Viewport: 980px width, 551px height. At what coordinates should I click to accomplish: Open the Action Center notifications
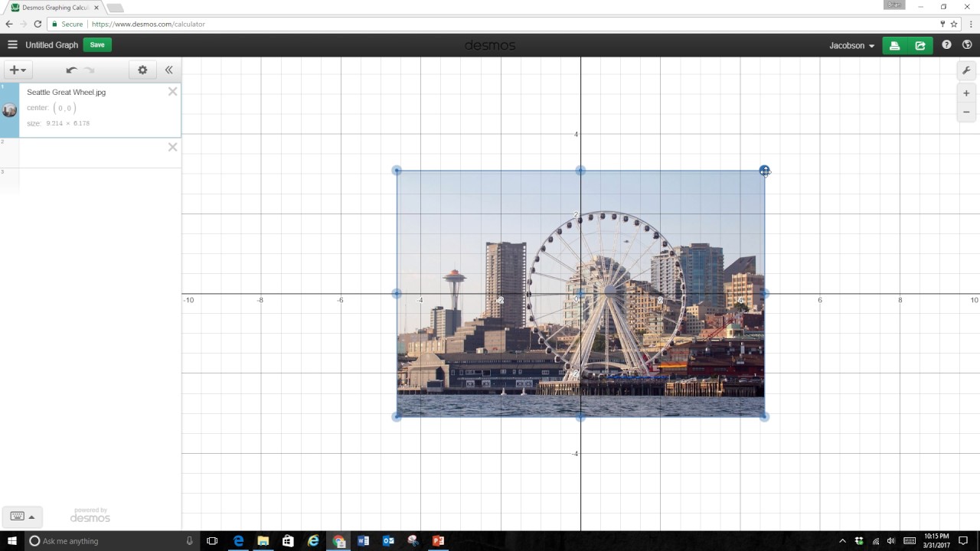click(963, 541)
